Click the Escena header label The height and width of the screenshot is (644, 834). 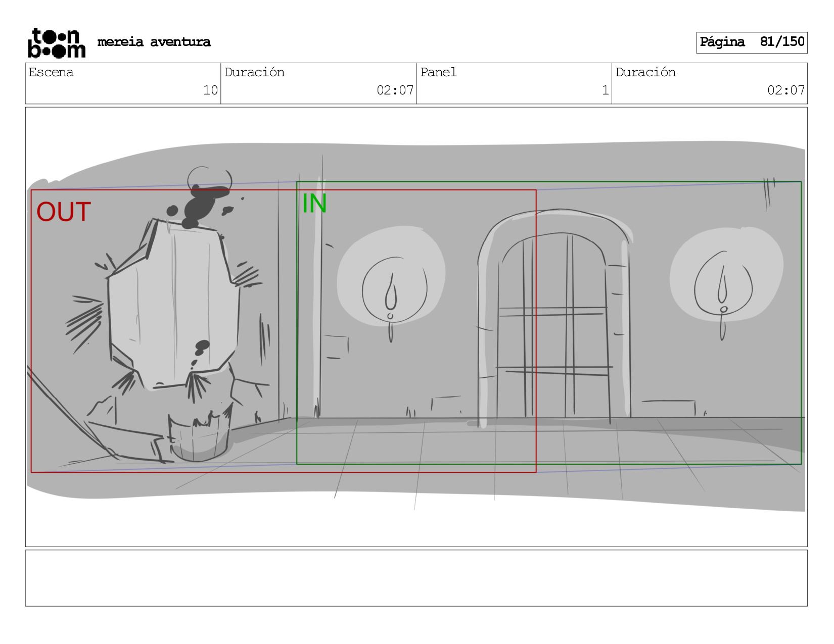coord(51,72)
